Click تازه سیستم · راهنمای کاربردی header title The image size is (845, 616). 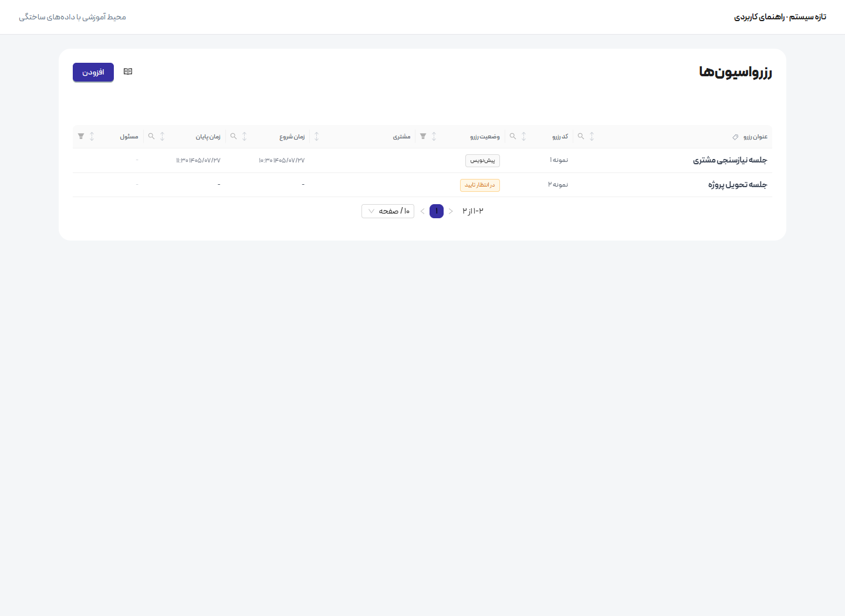coord(780,17)
